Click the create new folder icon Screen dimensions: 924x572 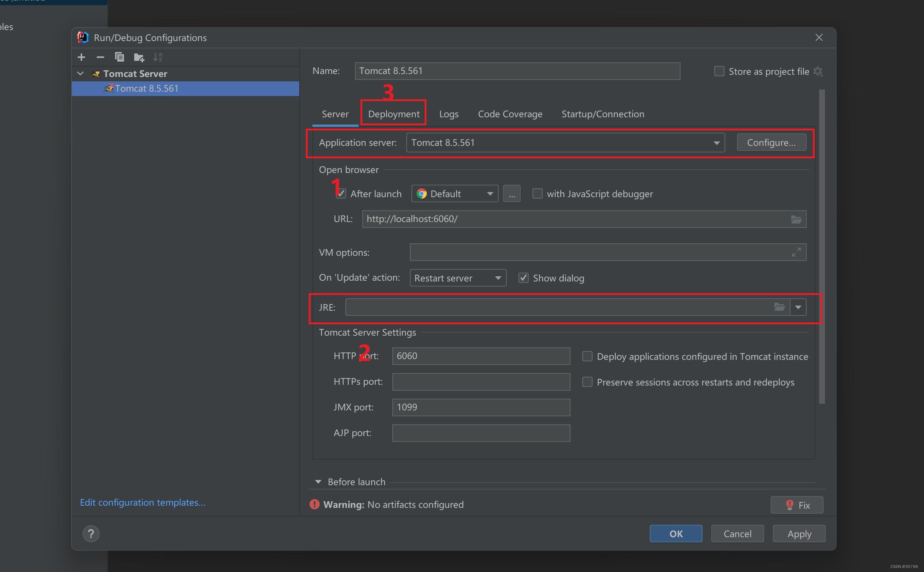139,57
